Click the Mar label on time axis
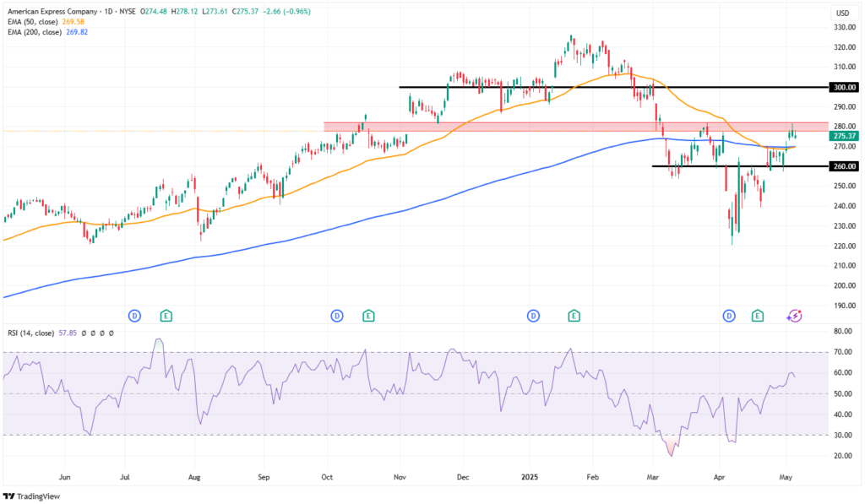The height and width of the screenshot is (504, 865). [653, 477]
